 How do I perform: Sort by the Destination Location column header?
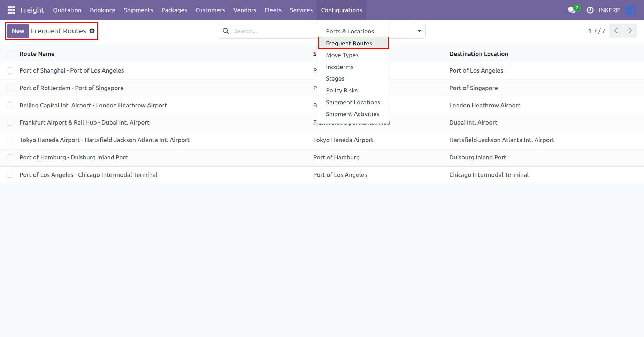[478, 54]
